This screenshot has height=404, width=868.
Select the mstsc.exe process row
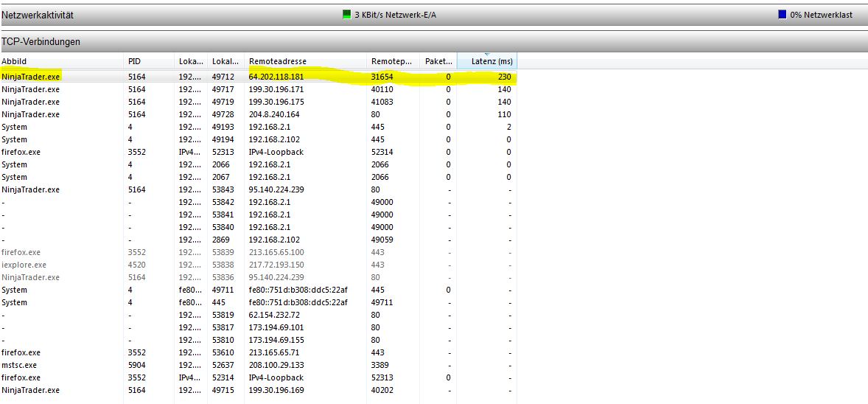[259, 365]
